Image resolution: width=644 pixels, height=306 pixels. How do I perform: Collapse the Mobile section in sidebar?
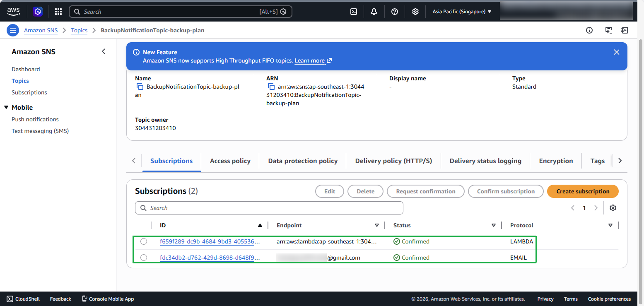tap(6, 108)
